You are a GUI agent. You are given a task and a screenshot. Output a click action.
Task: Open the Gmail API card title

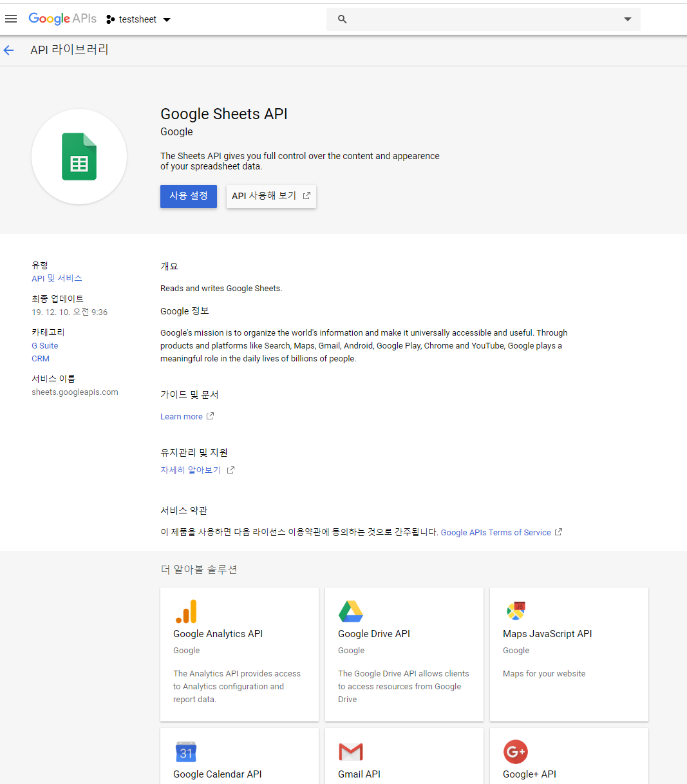tap(359, 774)
